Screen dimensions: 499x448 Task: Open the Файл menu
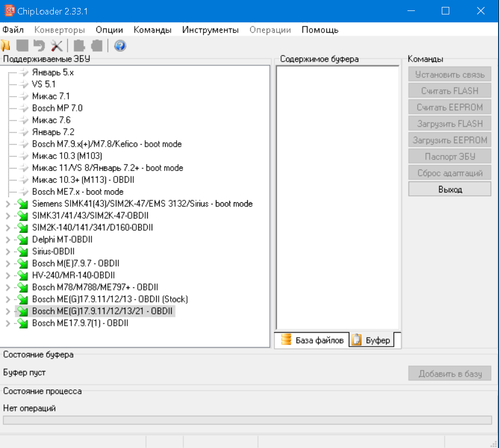pyautogui.click(x=13, y=30)
